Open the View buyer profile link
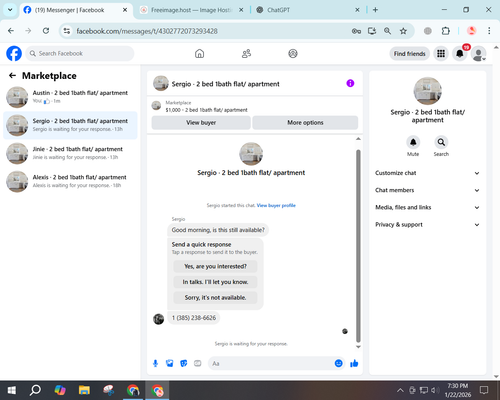Screen dimensions: 500x400 [276, 205]
